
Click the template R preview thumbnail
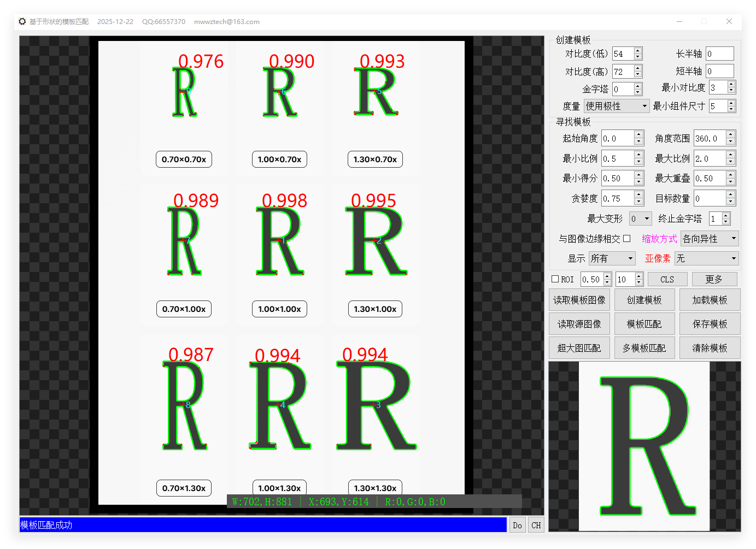coord(644,446)
